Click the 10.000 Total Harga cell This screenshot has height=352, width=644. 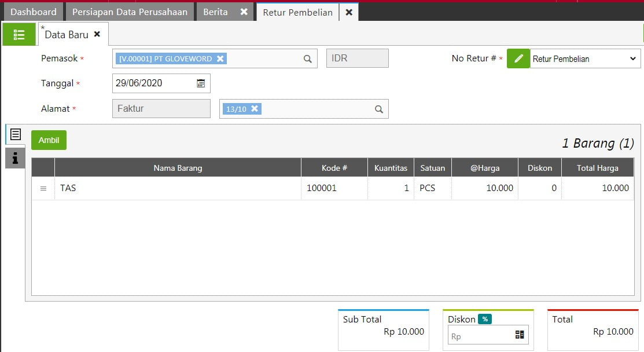[598, 188]
